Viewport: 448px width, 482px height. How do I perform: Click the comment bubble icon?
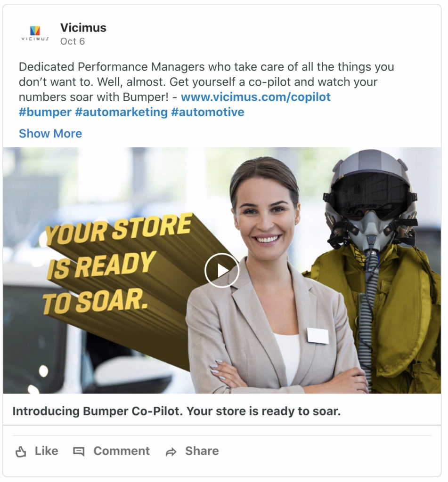79,451
